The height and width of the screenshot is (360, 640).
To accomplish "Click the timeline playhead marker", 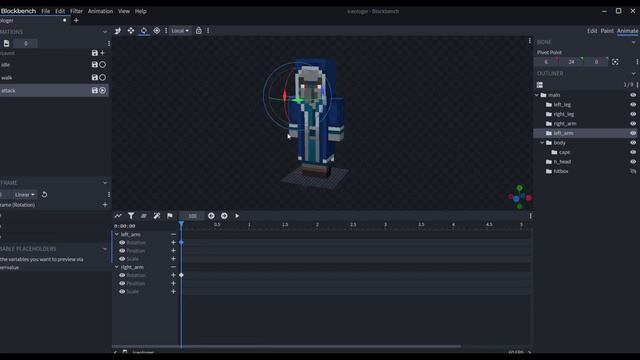I will click(181, 224).
